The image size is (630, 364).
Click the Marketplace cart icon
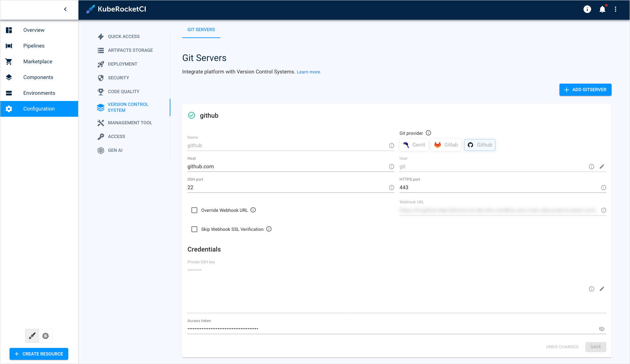9,62
